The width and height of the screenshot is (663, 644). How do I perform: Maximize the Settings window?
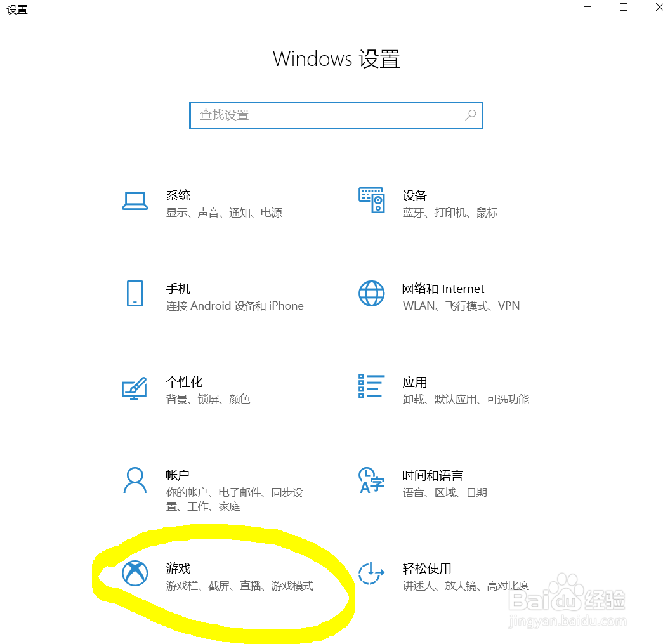tap(623, 7)
